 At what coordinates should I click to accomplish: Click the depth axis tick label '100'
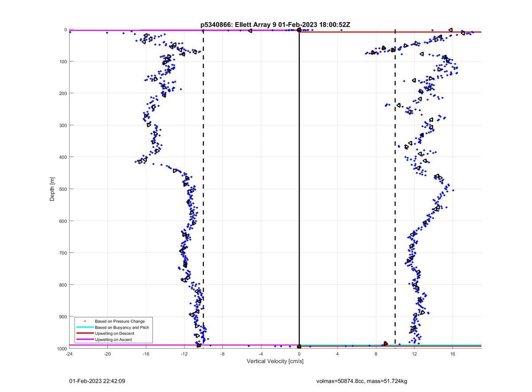63,62
